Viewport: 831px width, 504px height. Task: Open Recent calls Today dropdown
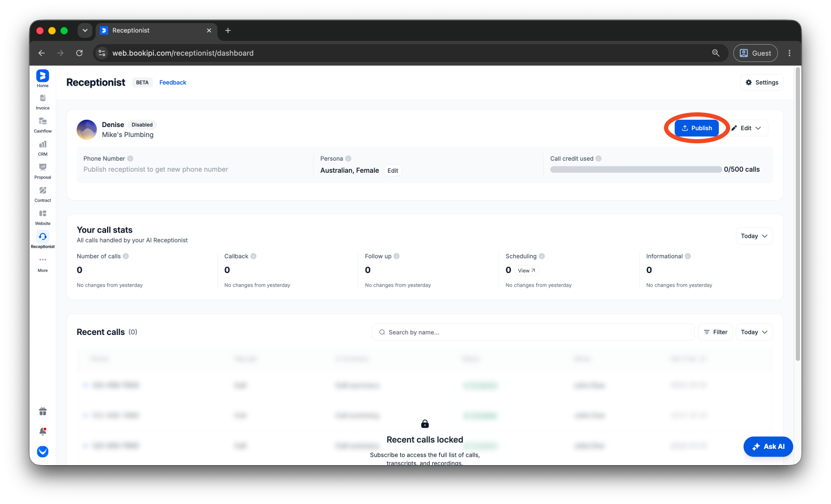point(754,332)
